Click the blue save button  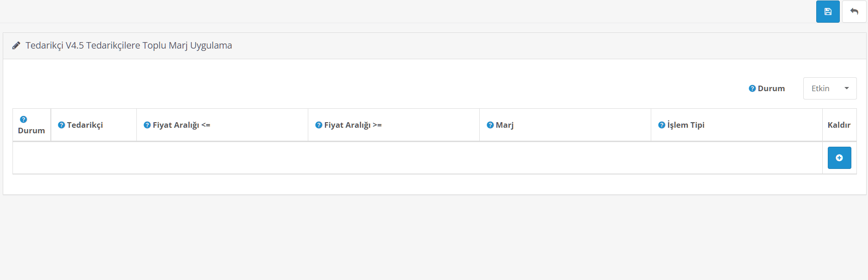click(827, 12)
